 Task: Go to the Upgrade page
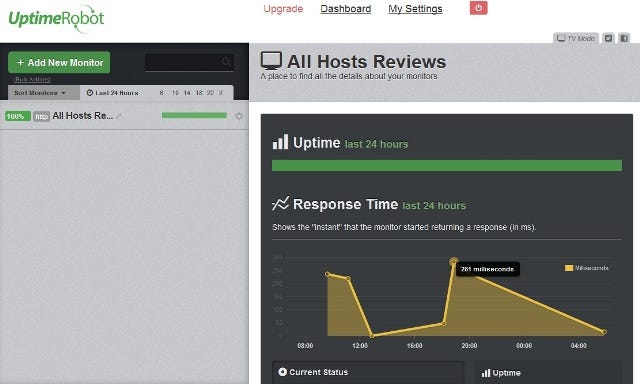pyautogui.click(x=283, y=9)
